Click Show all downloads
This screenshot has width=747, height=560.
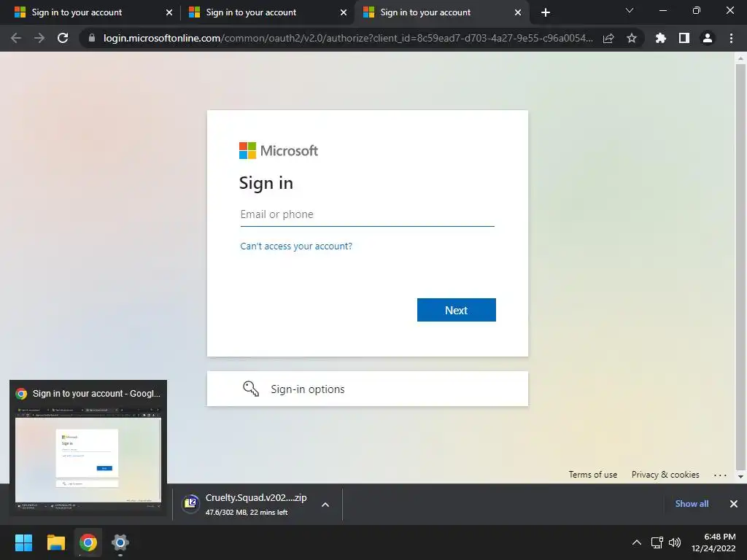point(692,504)
